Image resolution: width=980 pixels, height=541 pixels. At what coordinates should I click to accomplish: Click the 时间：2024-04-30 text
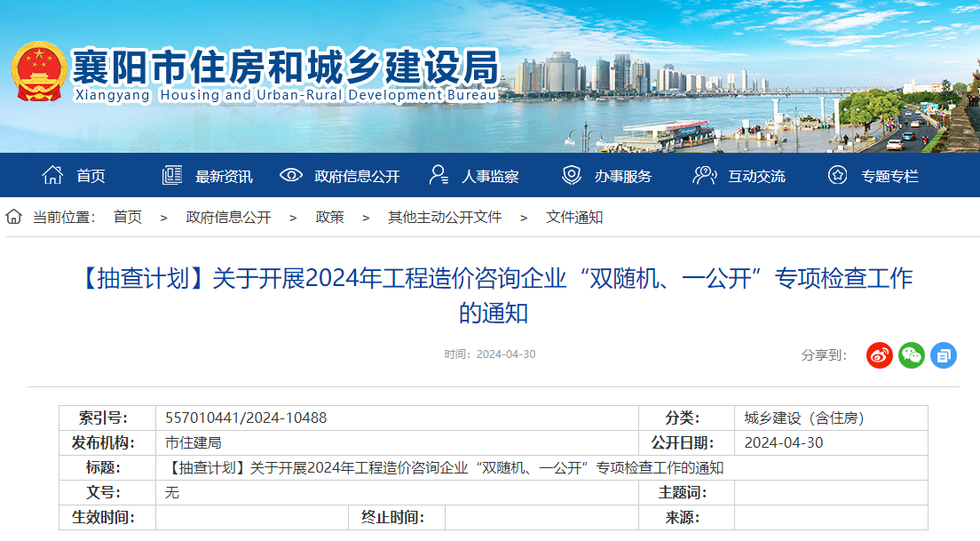pyautogui.click(x=490, y=354)
